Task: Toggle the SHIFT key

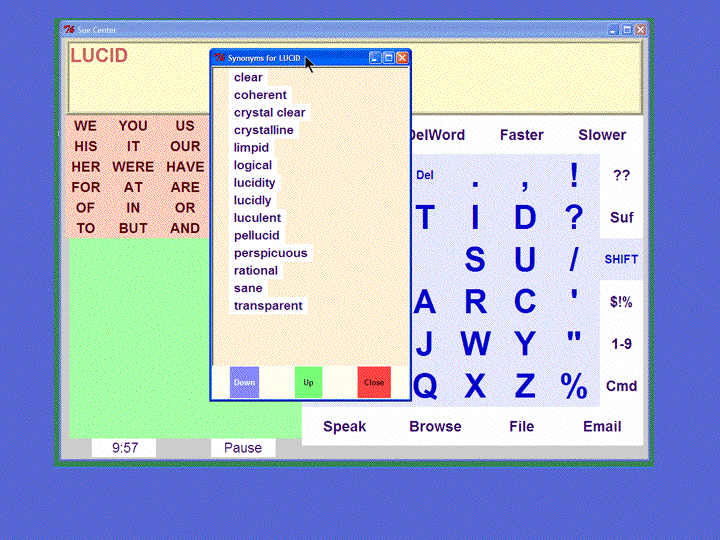Action: (621, 260)
